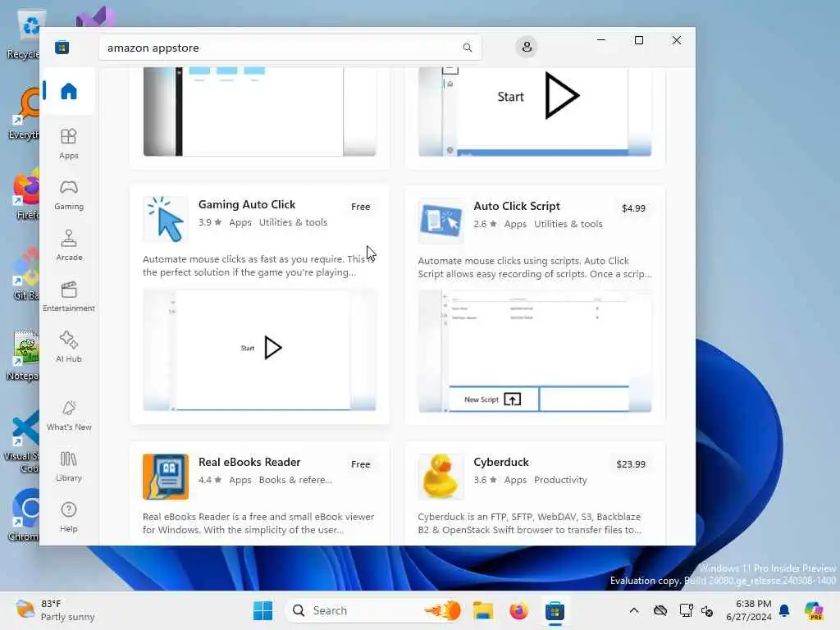Open the user account profile icon
This screenshot has height=630, width=840.
point(527,47)
